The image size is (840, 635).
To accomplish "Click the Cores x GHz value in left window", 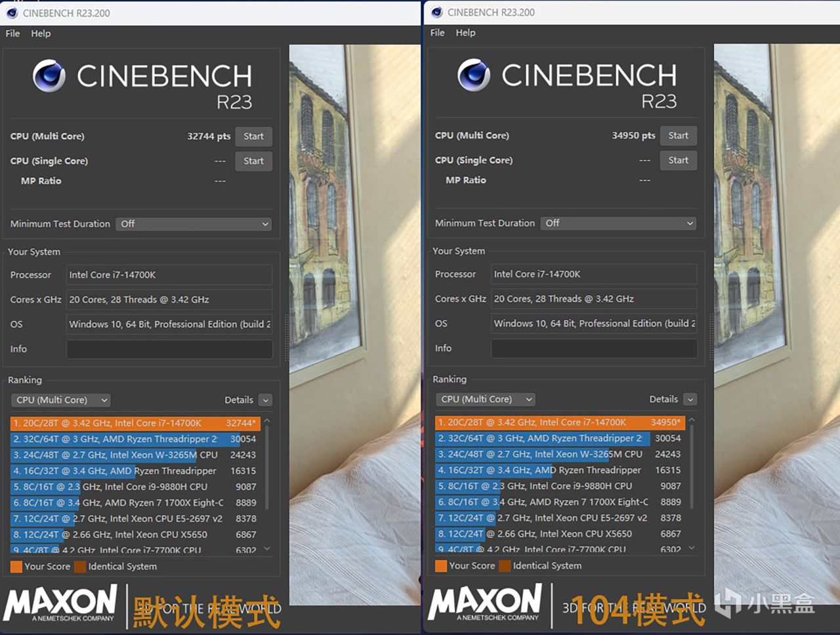I will 169,300.
